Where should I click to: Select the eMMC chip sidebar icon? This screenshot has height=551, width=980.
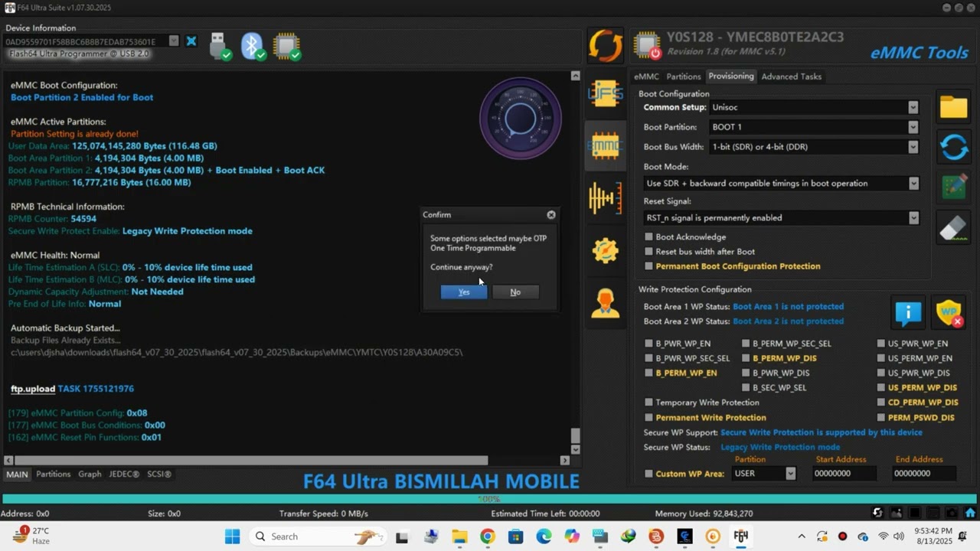tap(605, 145)
